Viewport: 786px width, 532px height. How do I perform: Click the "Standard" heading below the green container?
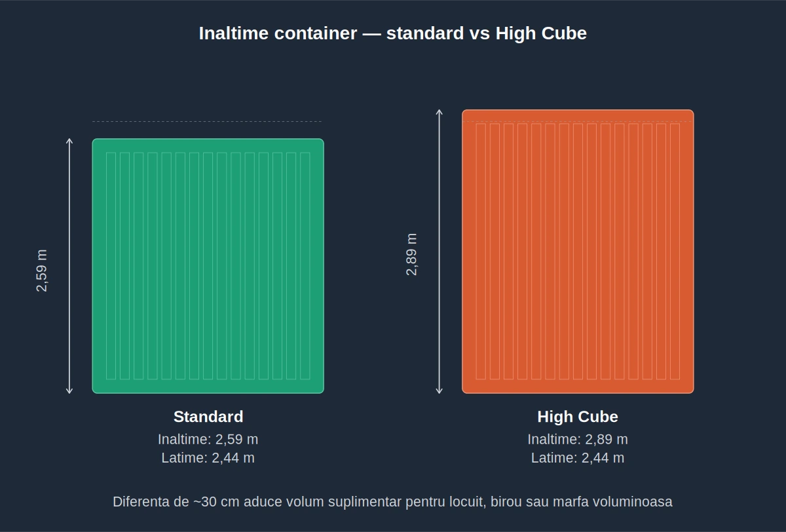coord(208,417)
